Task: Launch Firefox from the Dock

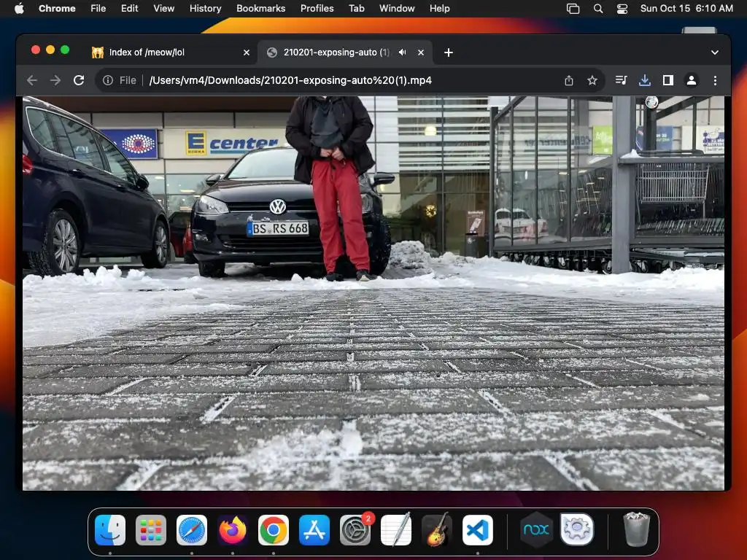Action: tap(233, 530)
